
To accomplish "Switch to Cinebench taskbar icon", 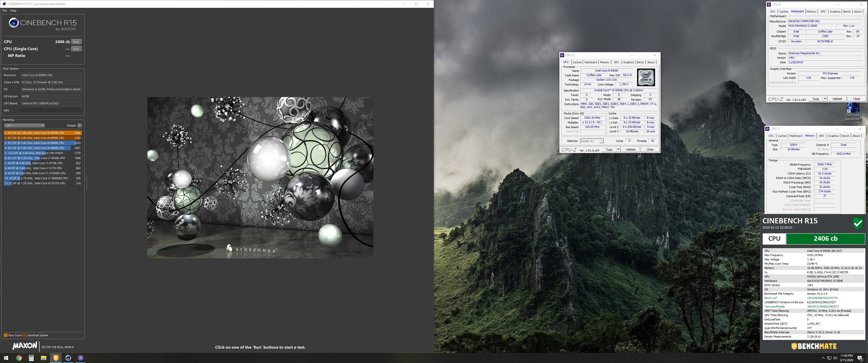I will click(x=68, y=358).
